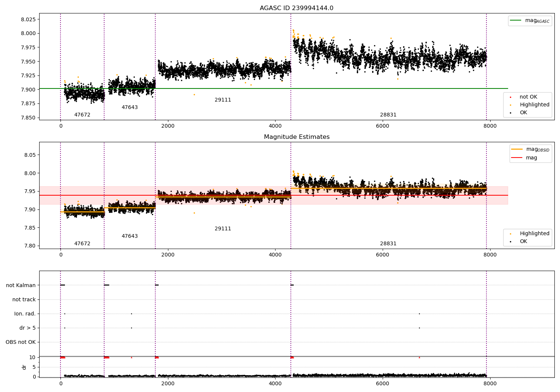
Task: Click 'Highlighted' legend entry in top plot
Action: coord(530,105)
